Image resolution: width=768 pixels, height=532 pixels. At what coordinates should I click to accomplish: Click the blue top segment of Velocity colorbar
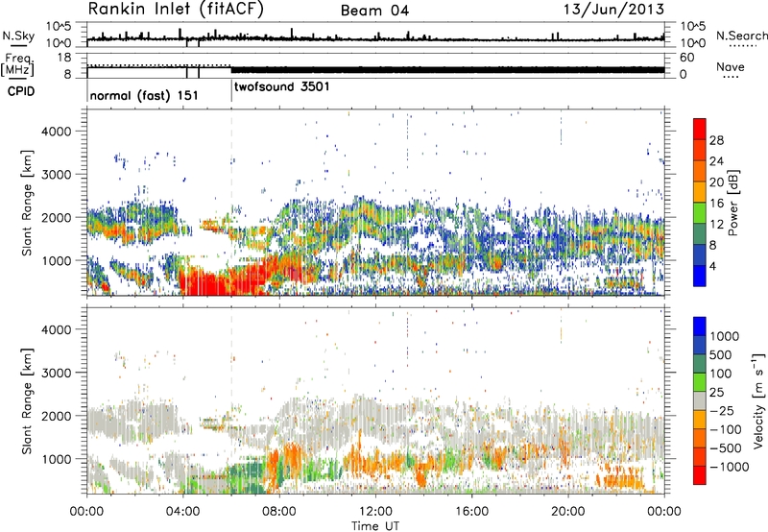pos(700,326)
